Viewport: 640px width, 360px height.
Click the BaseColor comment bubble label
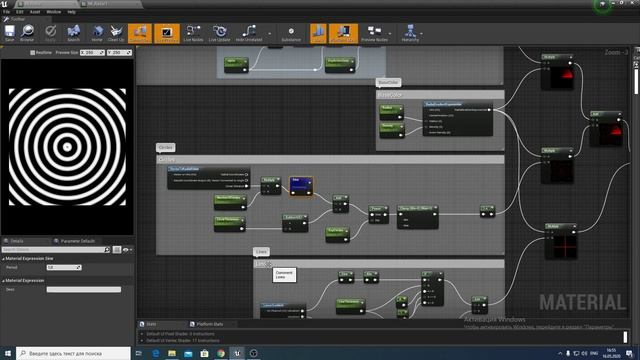tap(388, 82)
